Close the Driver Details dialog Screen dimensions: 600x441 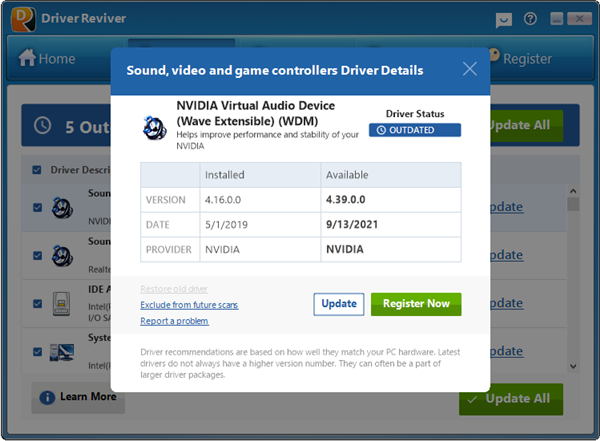(470, 69)
